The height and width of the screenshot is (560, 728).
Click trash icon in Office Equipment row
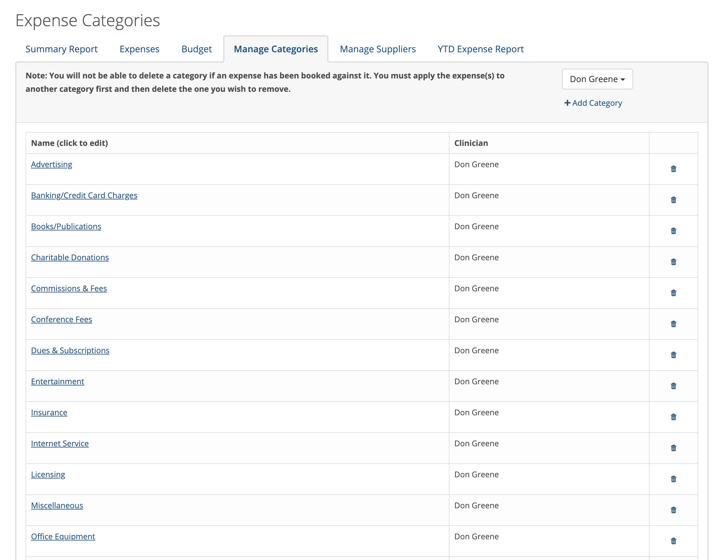673,541
